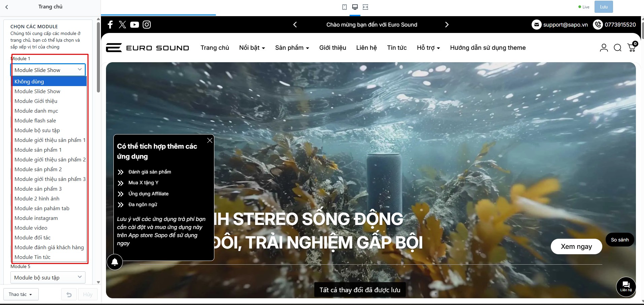Open the Liên hệ chat bubble
This screenshot has height=305, width=644.
point(626,287)
